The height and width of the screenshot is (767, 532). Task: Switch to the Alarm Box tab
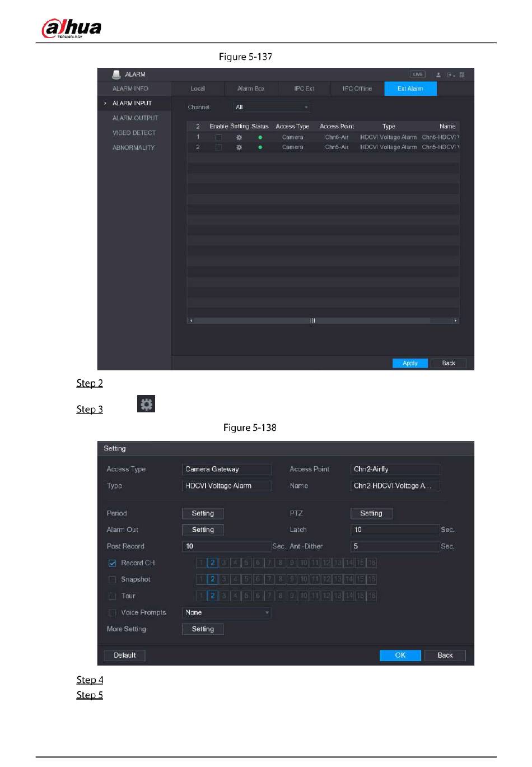pos(250,89)
